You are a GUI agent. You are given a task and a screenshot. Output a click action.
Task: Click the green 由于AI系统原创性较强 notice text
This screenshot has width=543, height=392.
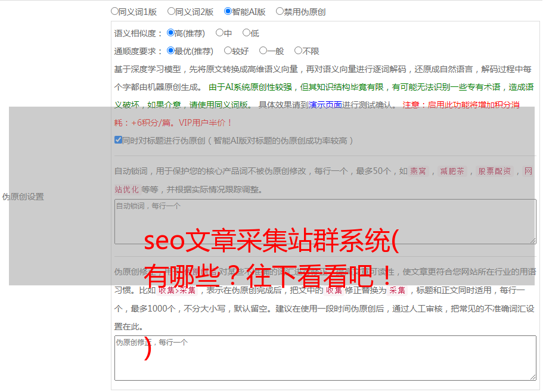click(324, 96)
